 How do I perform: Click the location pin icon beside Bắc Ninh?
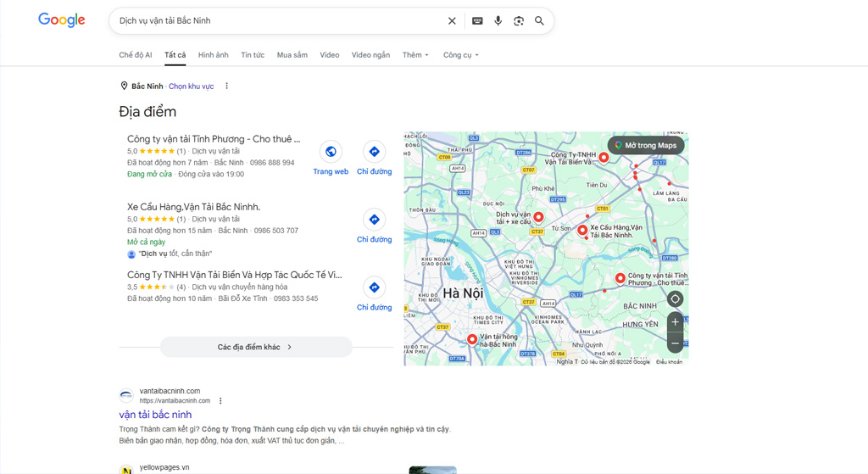[x=124, y=86]
